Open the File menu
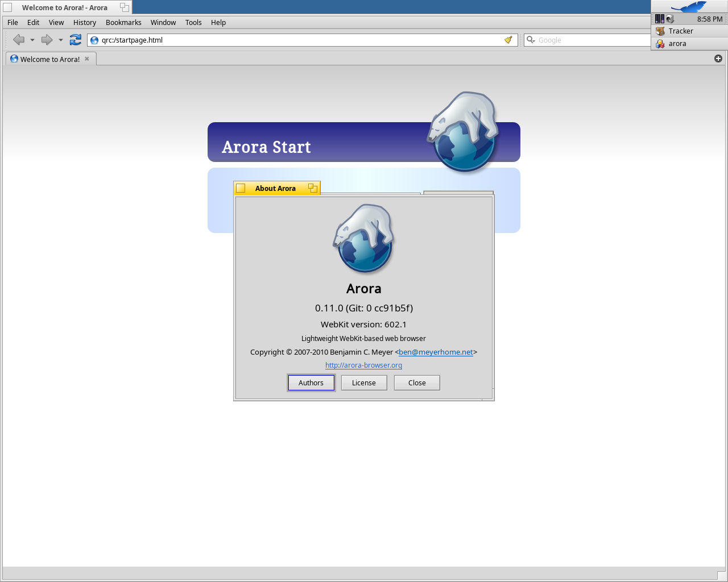The image size is (728, 582). [x=13, y=22]
